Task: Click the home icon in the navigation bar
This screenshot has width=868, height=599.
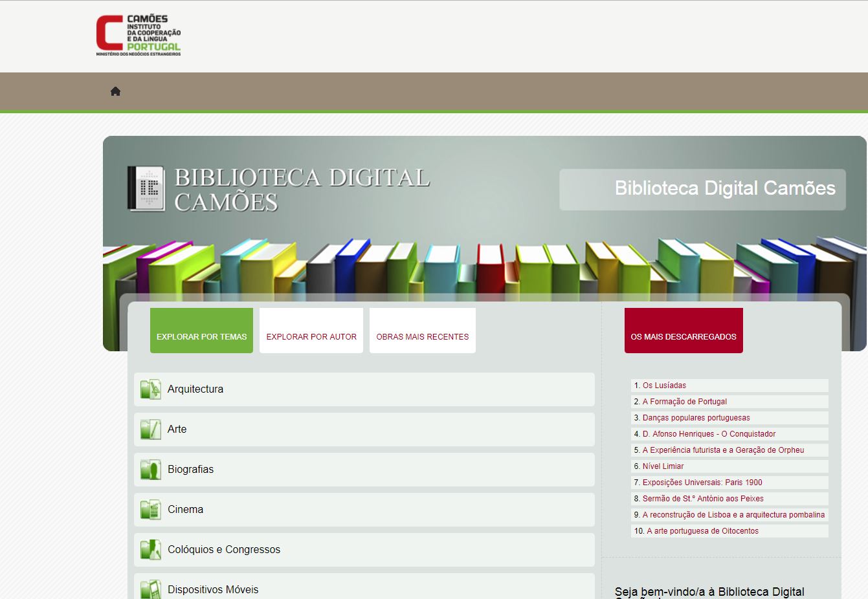Action: tap(115, 91)
